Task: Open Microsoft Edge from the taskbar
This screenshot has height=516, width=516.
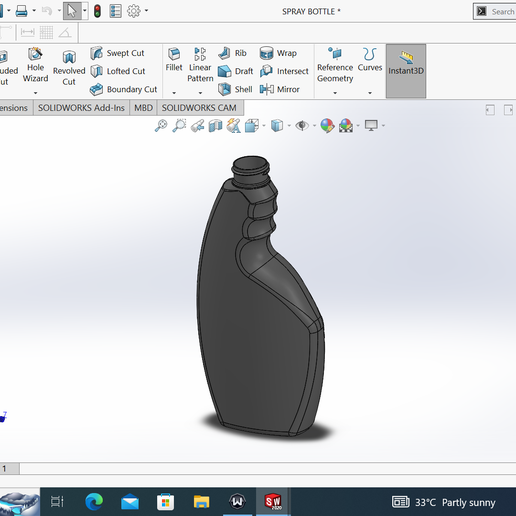Action: 94,502
